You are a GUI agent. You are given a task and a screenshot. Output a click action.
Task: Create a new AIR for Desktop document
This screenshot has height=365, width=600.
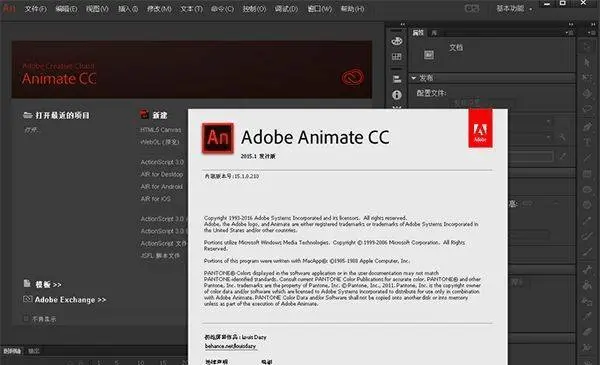pyautogui.click(x=162, y=174)
